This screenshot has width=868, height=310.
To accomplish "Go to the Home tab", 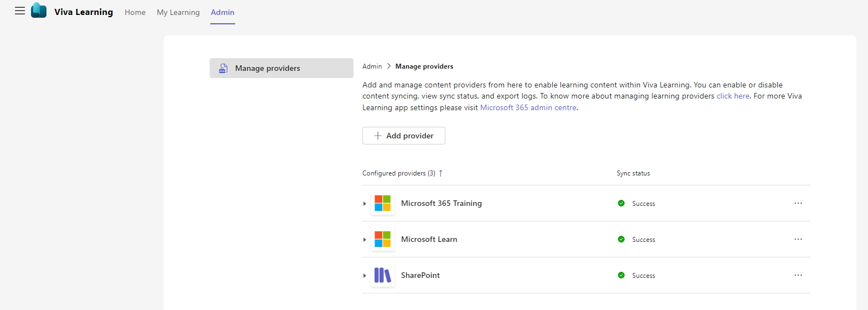I will click(x=135, y=12).
